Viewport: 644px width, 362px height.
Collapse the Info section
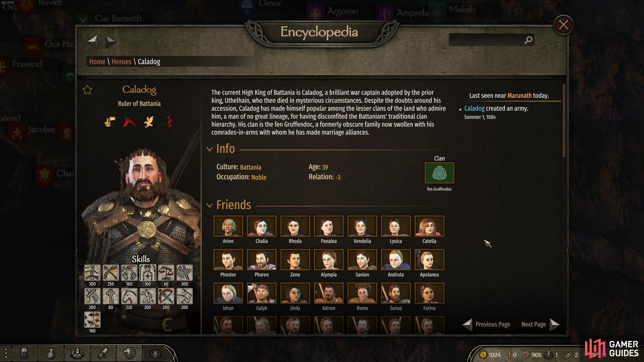click(x=209, y=149)
